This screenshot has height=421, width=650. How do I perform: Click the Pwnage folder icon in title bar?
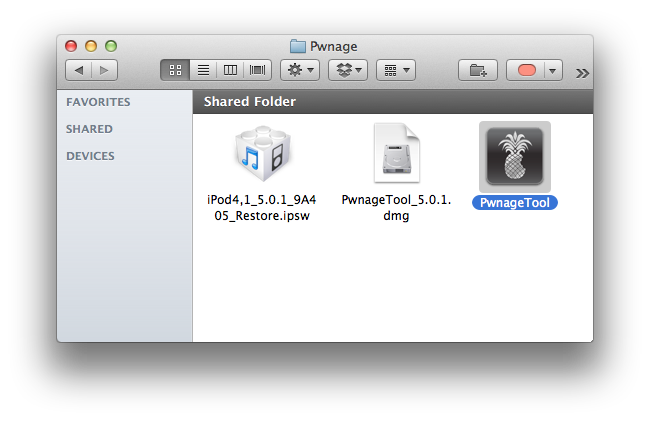[x=297, y=46]
